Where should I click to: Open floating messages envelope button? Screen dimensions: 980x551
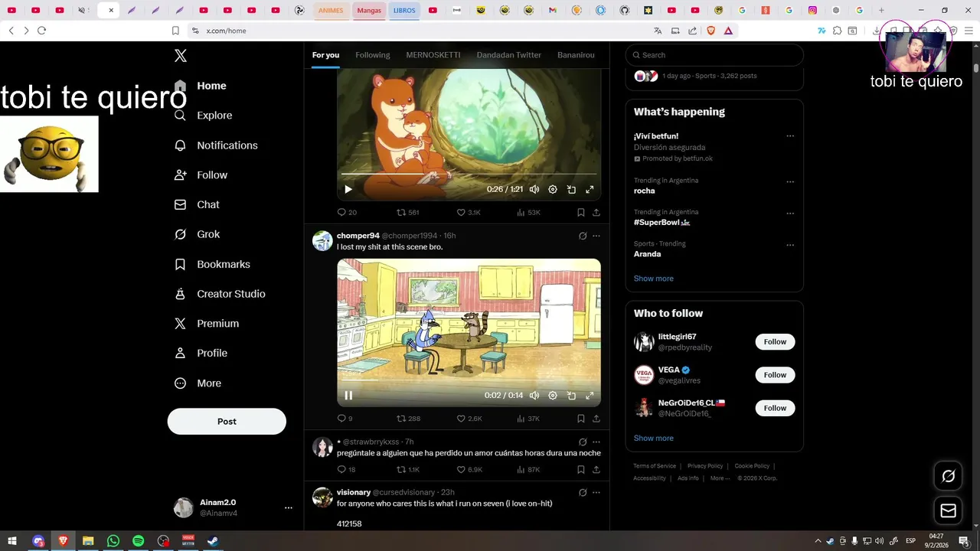pyautogui.click(x=948, y=510)
